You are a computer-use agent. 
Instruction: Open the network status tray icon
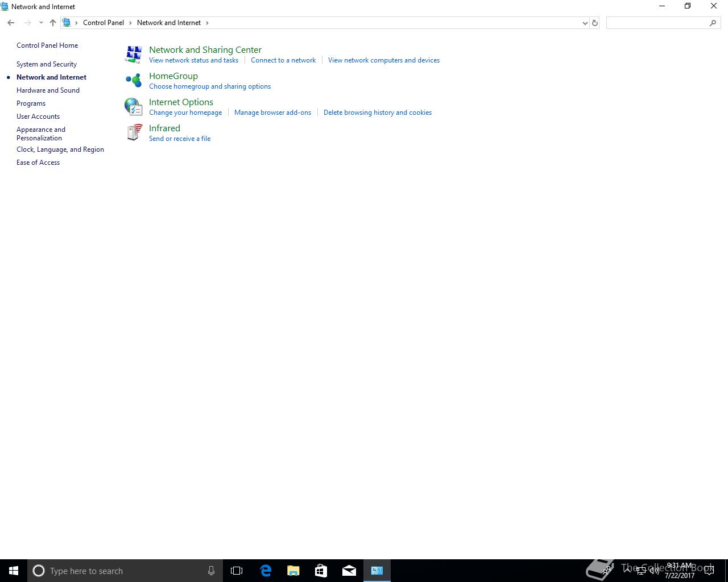coord(640,571)
